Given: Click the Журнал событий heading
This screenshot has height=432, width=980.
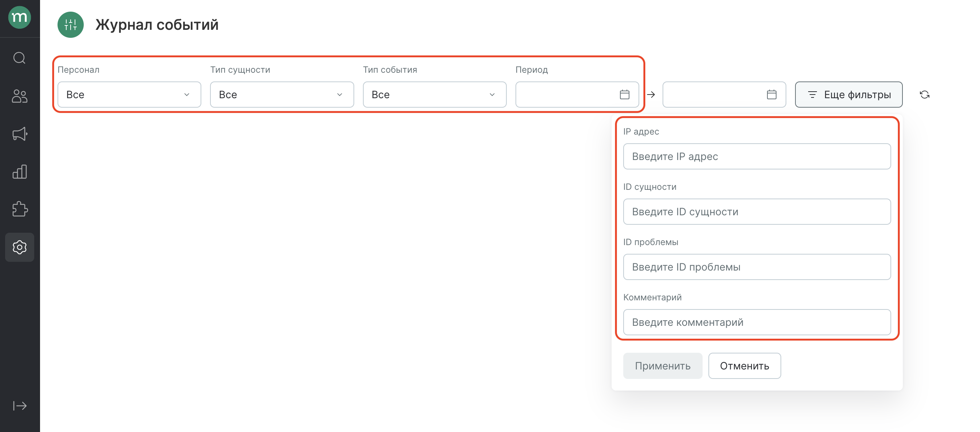Looking at the screenshot, I should (157, 25).
